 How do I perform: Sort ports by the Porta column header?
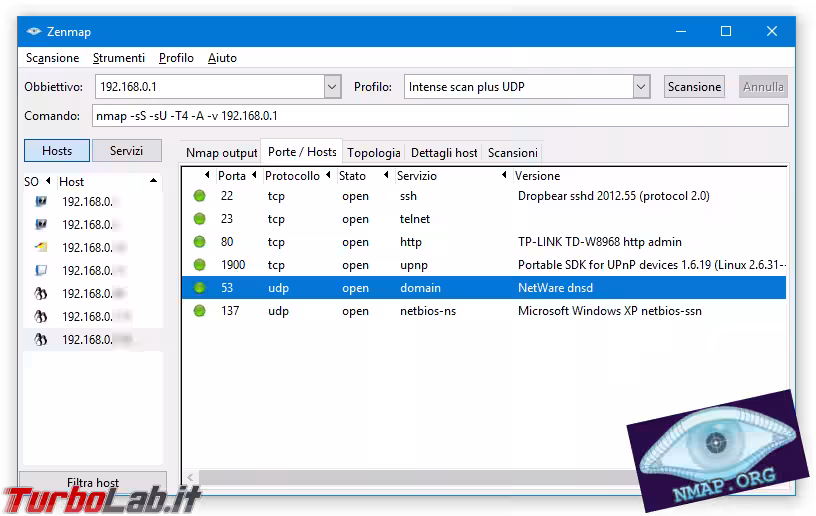[232, 176]
